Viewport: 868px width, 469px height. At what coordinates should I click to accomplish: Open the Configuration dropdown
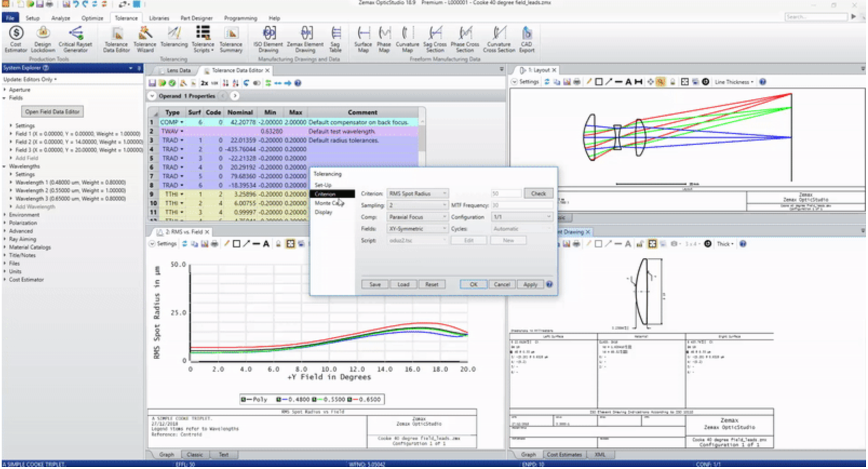pos(522,217)
